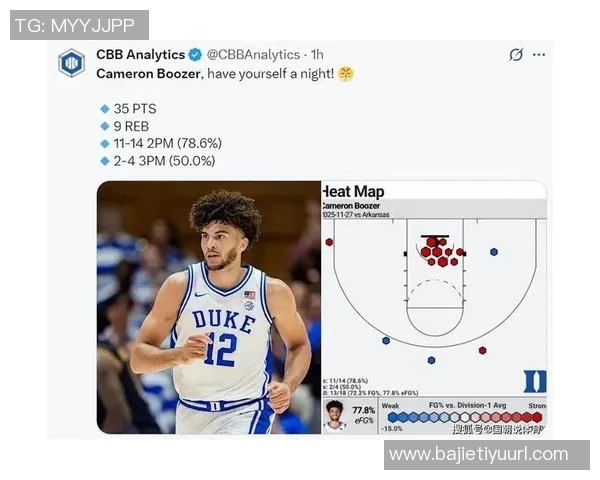Screen dimensions: 600x480
Task: Click the blue verified badge
Action: [198, 54]
